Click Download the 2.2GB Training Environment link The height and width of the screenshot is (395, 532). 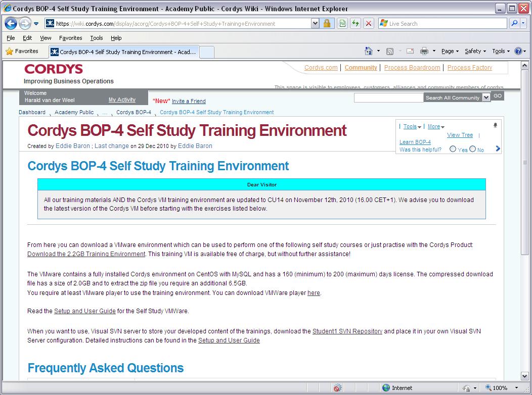click(86, 254)
